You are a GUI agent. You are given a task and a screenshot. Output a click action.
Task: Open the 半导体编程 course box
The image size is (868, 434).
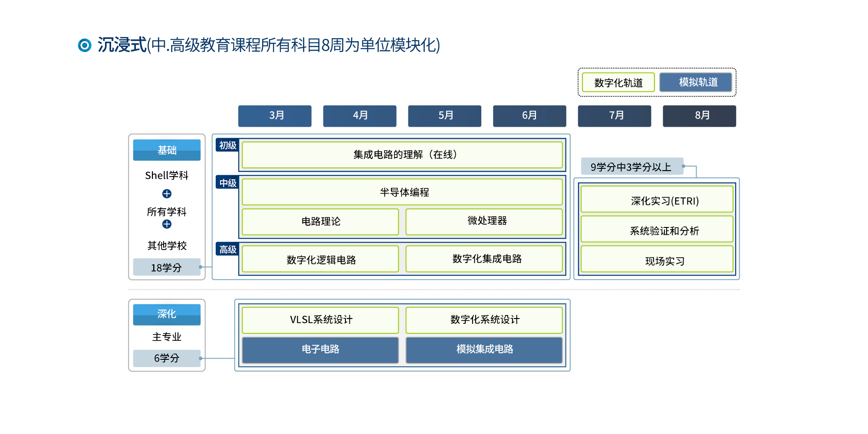pyautogui.click(x=402, y=192)
